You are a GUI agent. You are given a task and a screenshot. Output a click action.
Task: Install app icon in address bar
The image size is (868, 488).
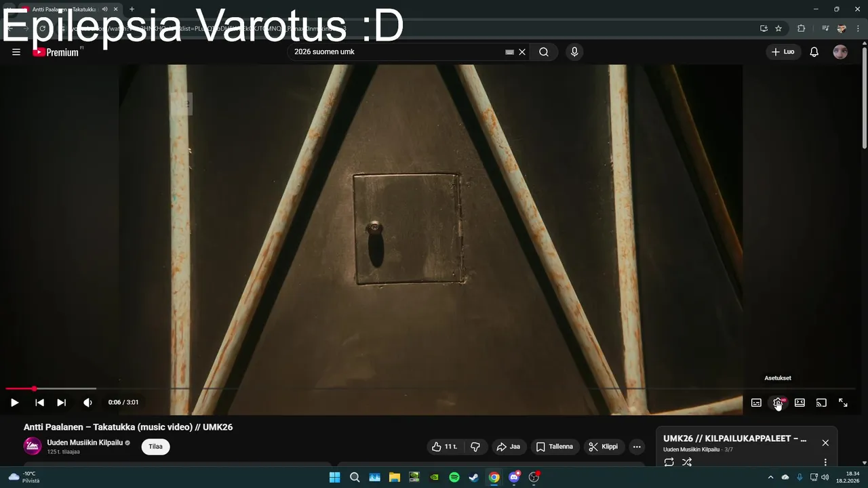[764, 28]
